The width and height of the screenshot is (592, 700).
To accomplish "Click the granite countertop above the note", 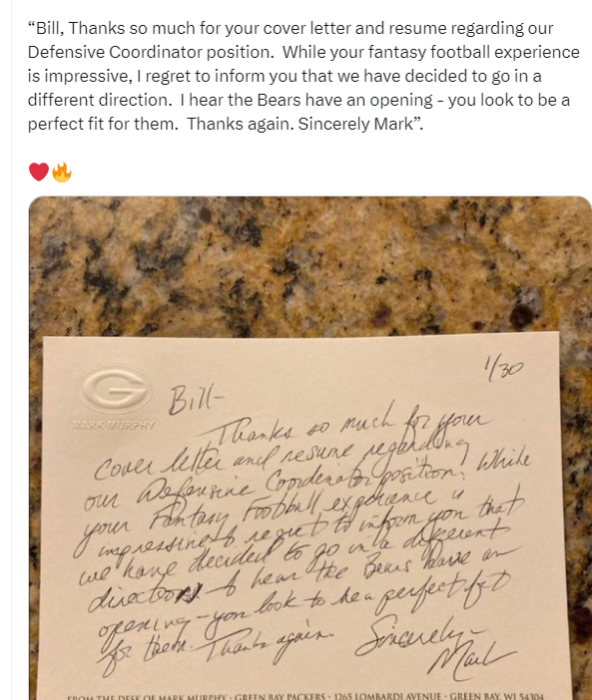I will pyautogui.click(x=308, y=266).
